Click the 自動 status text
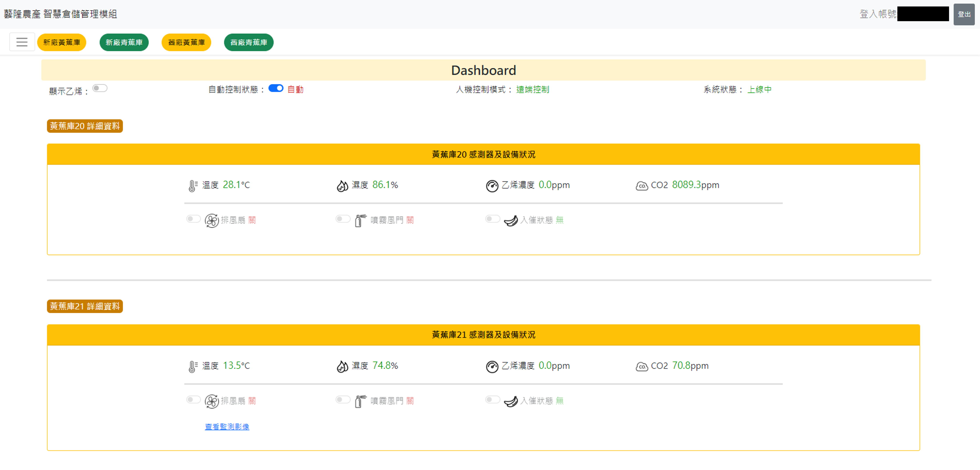 coord(296,89)
